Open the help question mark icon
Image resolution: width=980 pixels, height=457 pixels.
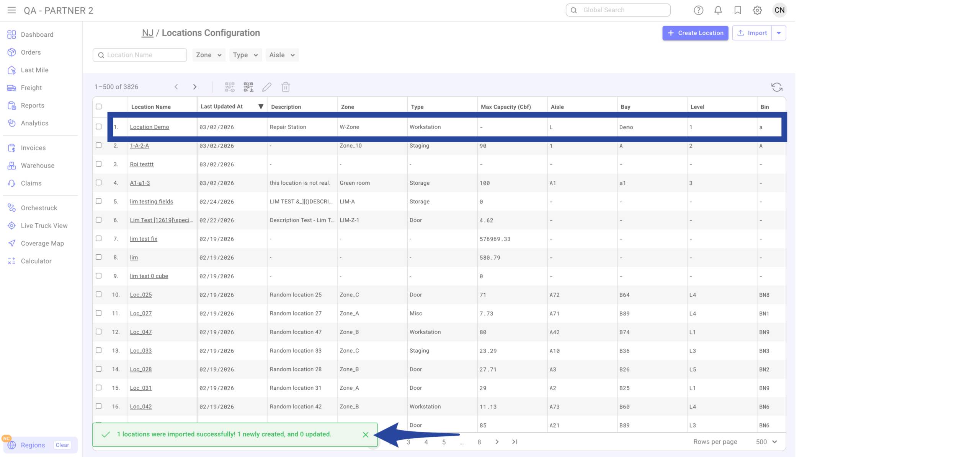pyautogui.click(x=698, y=10)
